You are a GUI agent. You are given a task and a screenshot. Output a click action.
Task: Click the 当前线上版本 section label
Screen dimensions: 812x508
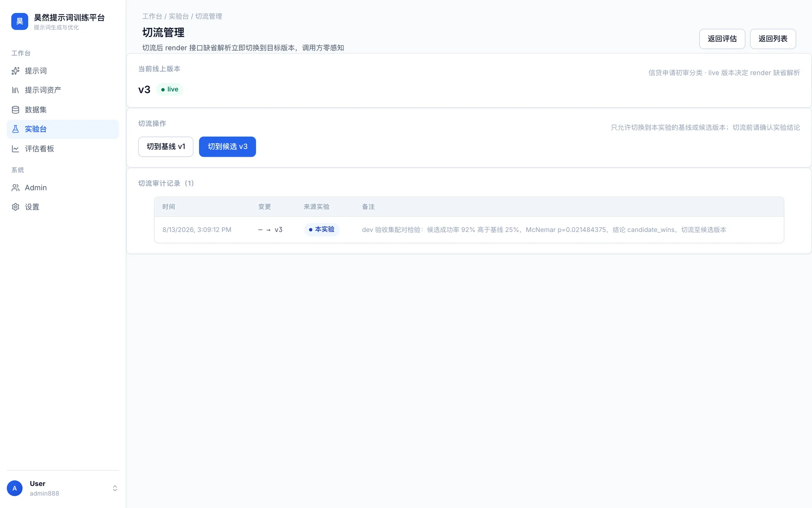pos(159,69)
